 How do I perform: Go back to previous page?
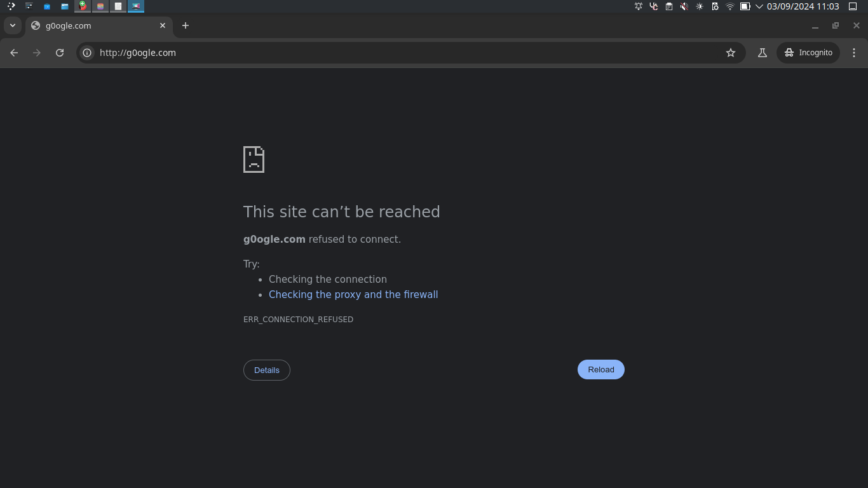[x=14, y=53]
